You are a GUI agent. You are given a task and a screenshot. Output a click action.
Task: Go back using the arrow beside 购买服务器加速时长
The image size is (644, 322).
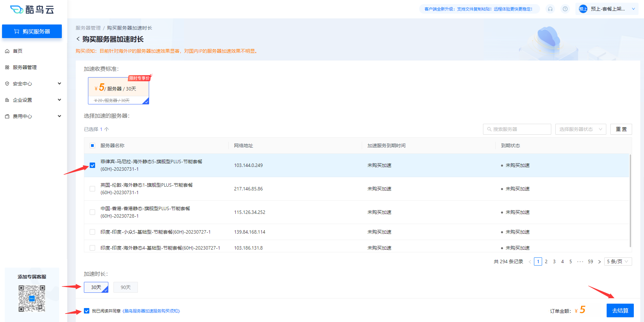(x=78, y=39)
